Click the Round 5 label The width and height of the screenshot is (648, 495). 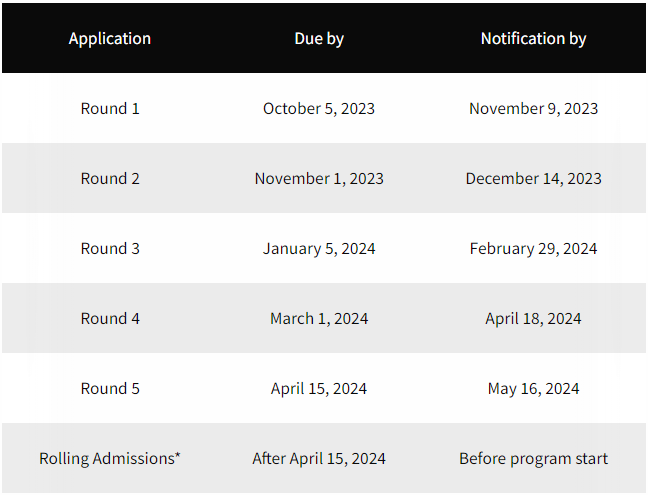pyautogui.click(x=110, y=388)
